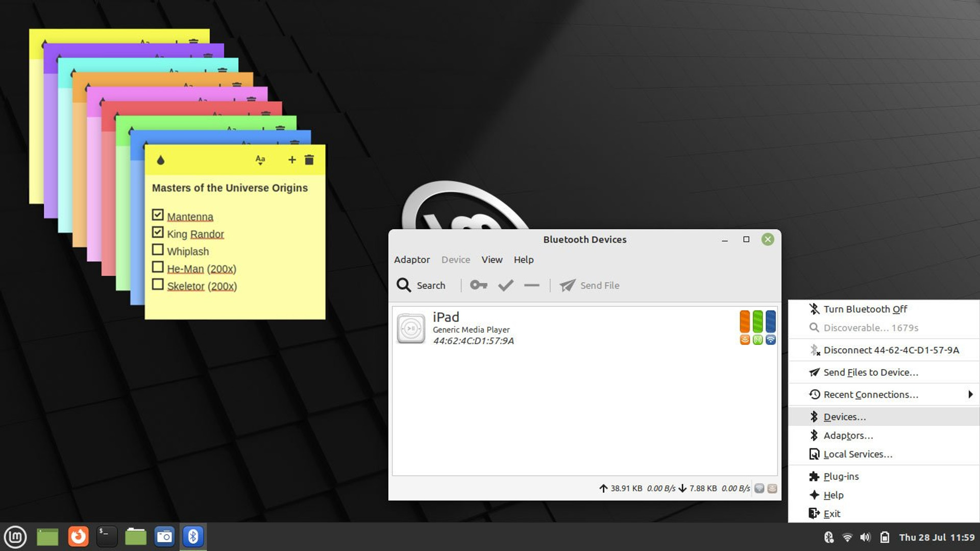
Task: Open the Device menu in Bluetooth Devices
Action: [x=455, y=259]
